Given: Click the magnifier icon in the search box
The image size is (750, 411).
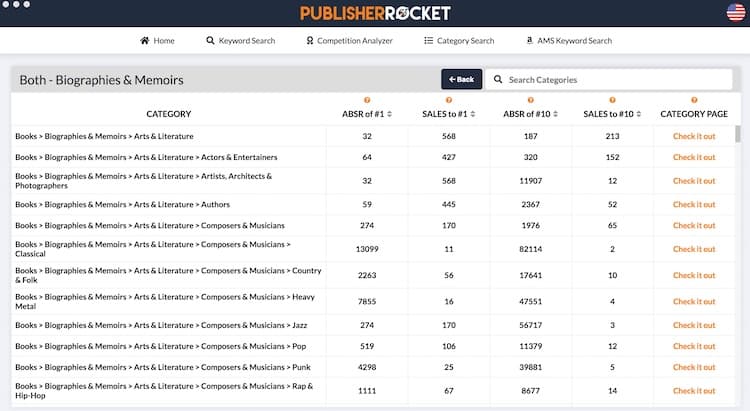Looking at the screenshot, I should [498, 80].
